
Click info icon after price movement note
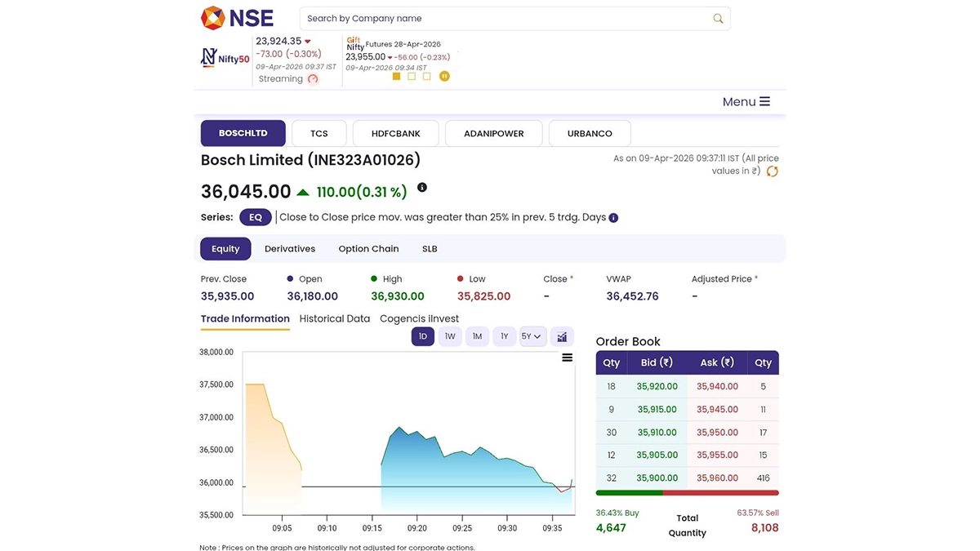613,218
